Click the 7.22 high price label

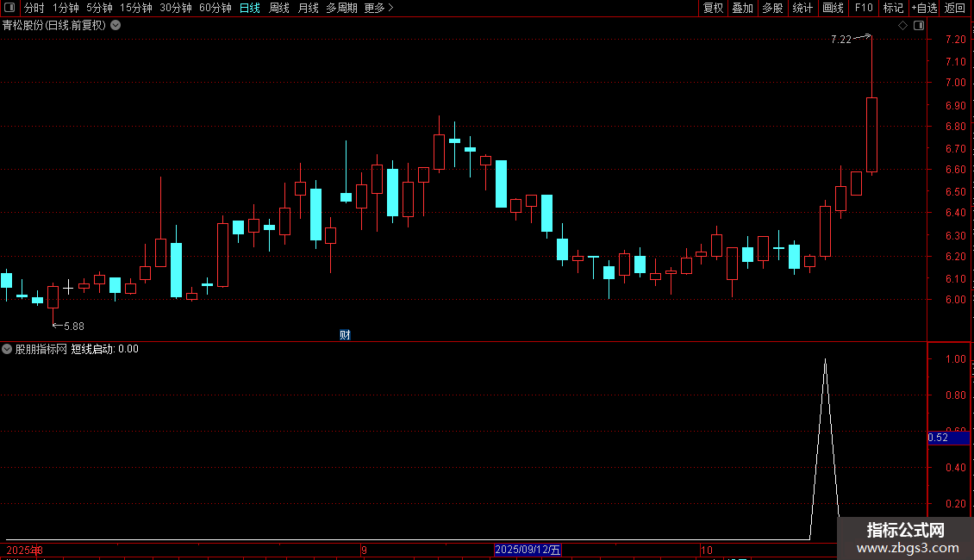[x=841, y=40]
